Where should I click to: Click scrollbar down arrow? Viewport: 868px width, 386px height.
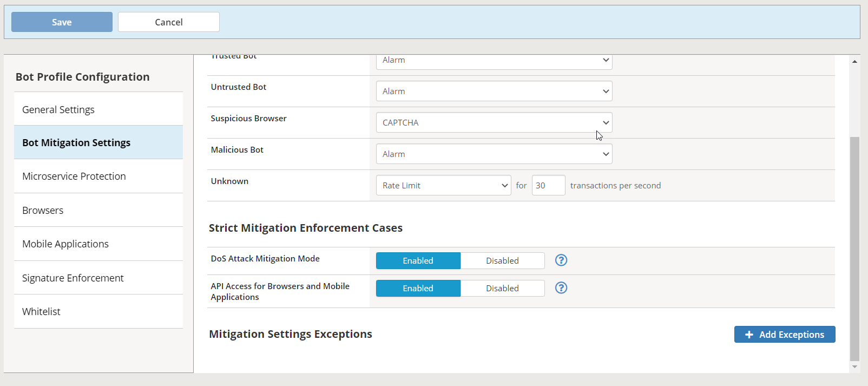click(x=854, y=367)
